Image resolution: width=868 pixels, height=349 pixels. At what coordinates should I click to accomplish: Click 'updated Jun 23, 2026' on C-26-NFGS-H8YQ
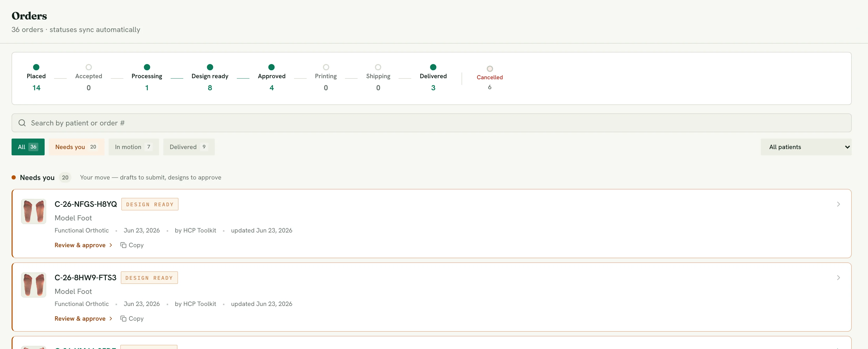[x=262, y=230]
